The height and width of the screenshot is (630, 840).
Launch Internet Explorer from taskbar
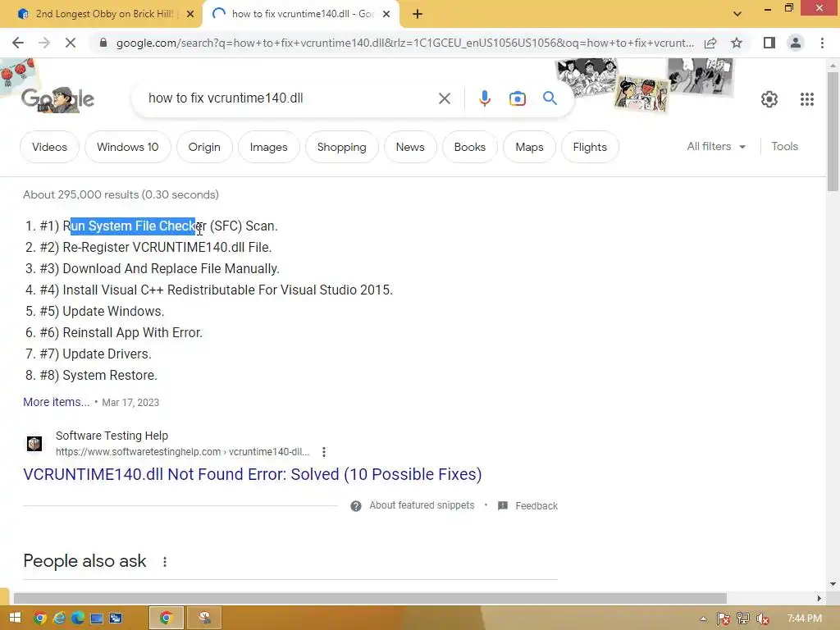click(x=59, y=619)
